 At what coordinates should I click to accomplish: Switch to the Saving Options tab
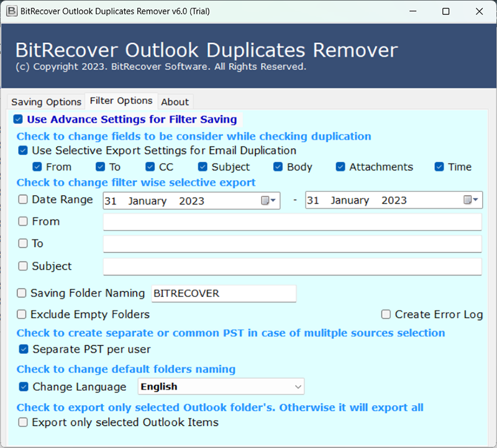tap(46, 102)
